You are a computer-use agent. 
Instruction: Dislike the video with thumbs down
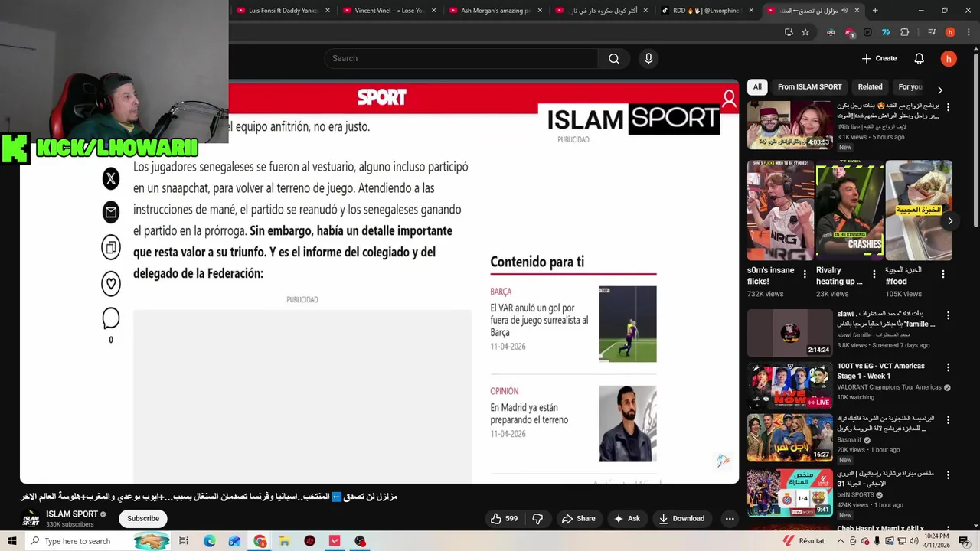[x=537, y=519]
